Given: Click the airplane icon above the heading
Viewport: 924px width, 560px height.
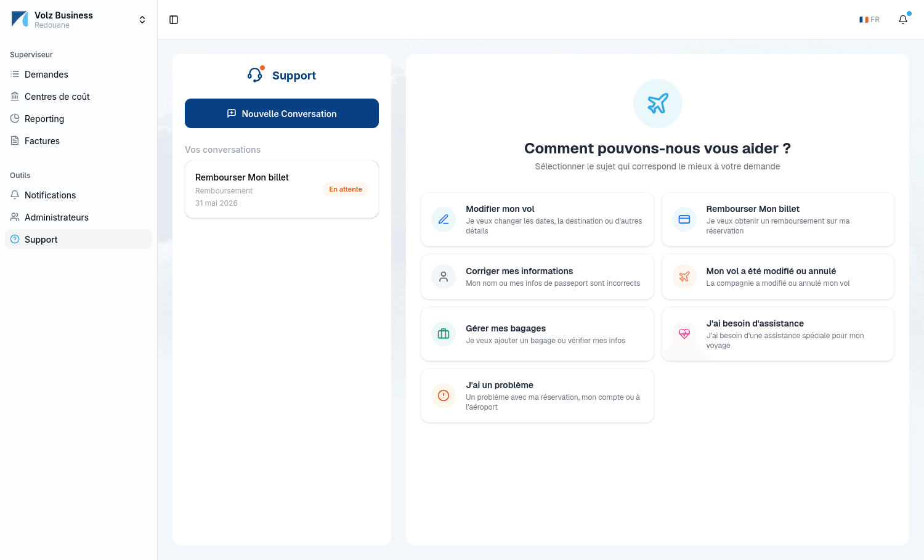Looking at the screenshot, I should coord(657,103).
